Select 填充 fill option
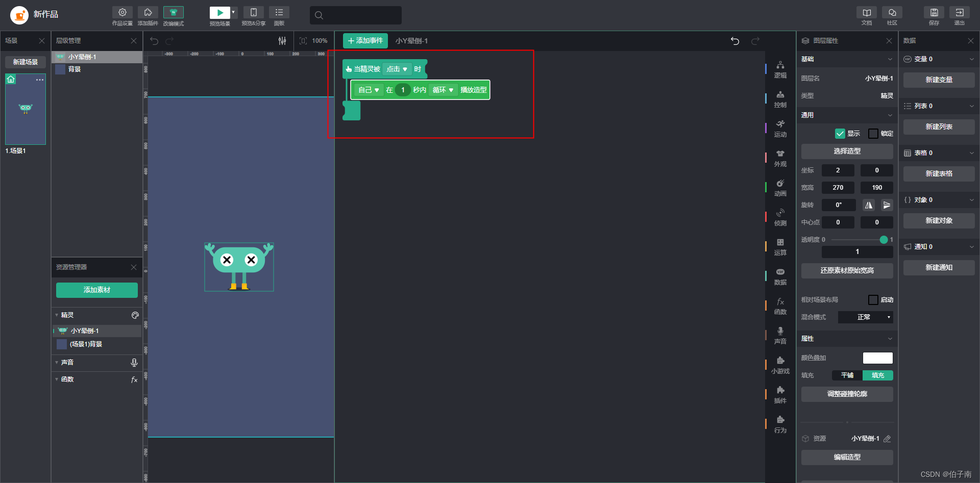The height and width of the screenshot is (483, 980). (x=878, y=375)
